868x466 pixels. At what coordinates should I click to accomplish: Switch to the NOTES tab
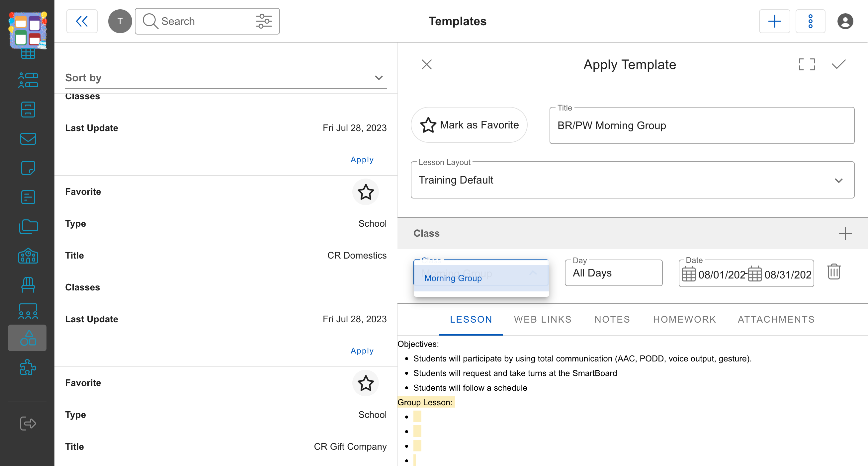(612, 320)
